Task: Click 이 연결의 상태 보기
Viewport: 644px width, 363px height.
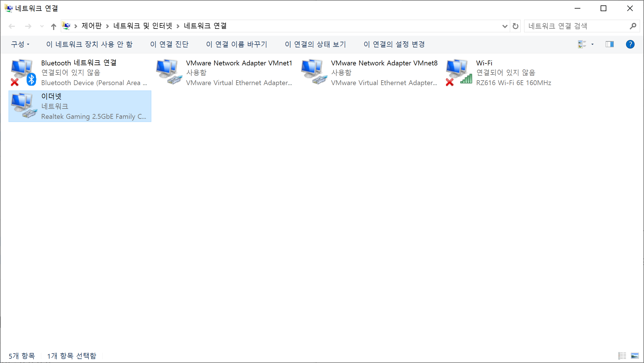Action: tap(315, 44)
